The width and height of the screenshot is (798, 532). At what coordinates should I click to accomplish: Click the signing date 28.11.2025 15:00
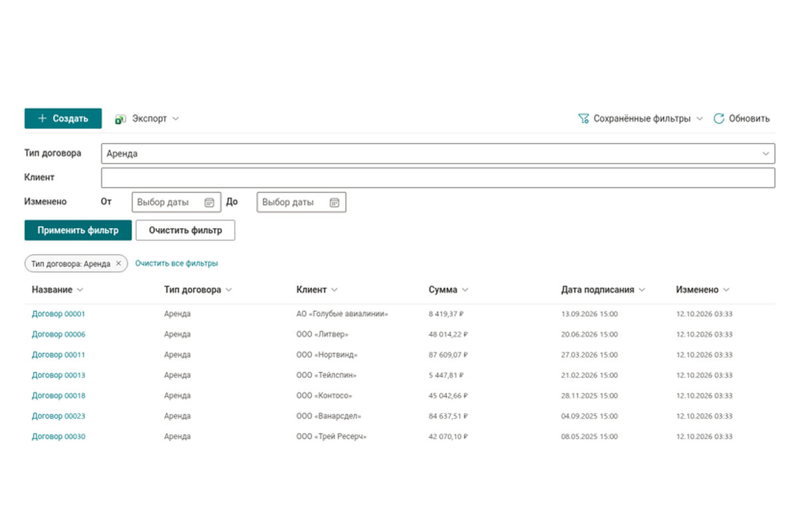(590, 396)
